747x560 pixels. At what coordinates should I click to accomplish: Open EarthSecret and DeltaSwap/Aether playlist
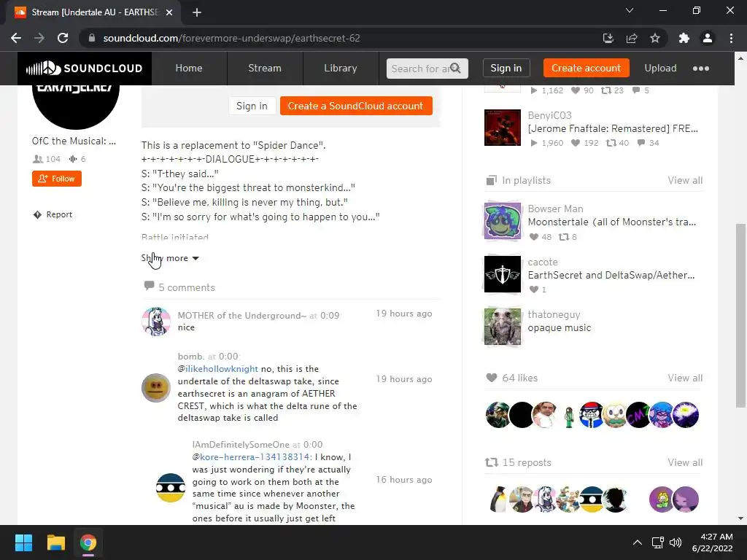tap(611, 275)
